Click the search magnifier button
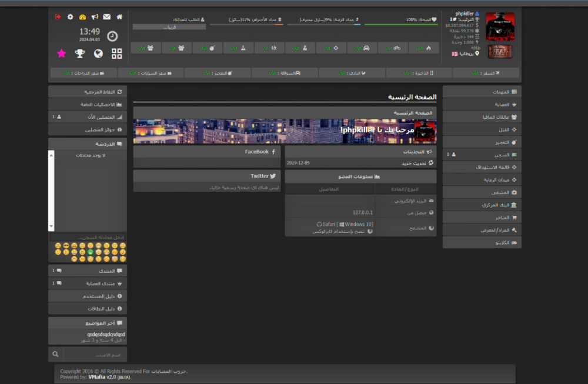The height and width of the screenshot is (384, 588). (x=55, y=354)
